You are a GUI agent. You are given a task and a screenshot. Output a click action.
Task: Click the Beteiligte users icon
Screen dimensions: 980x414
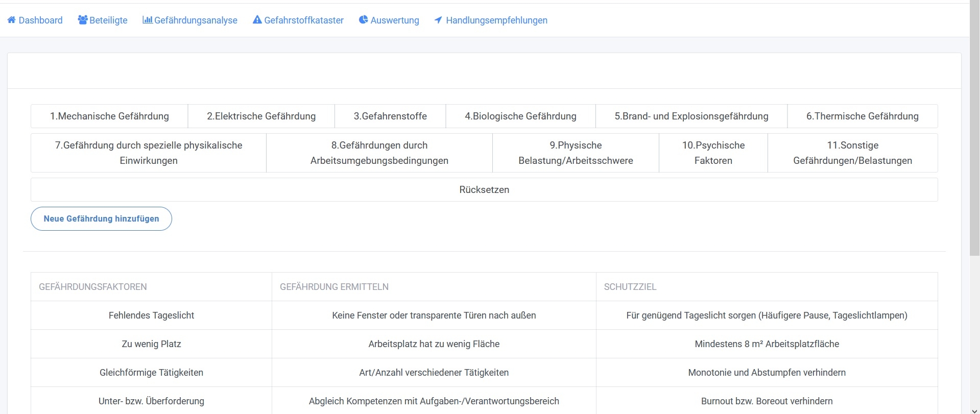click(82, 20)
